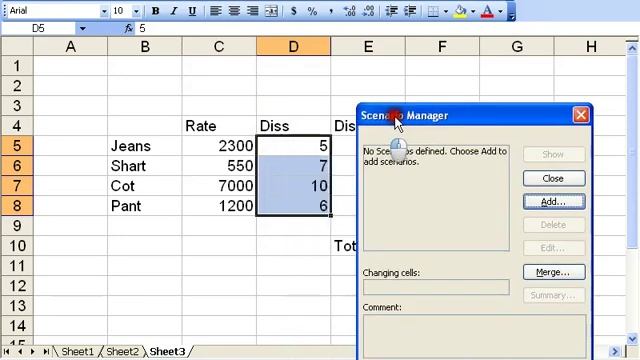Toggle bold formatting
This screenshot has height=360, width=640.
(x=155, y=11)
